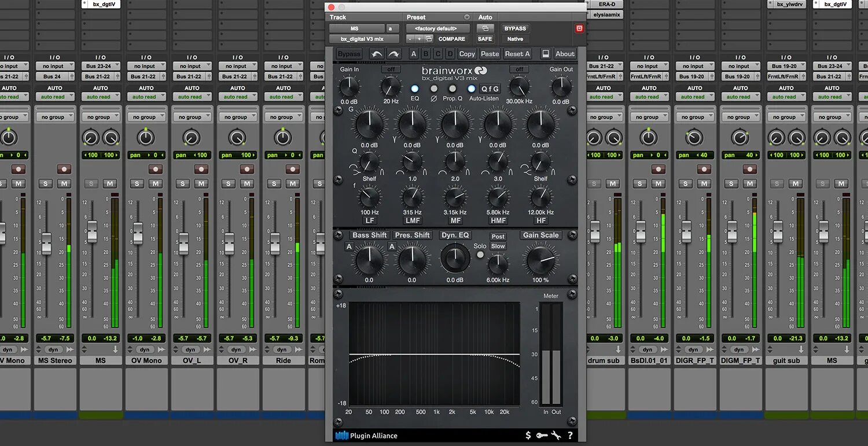Screen dimensions: 868x446
Task: Click the Reset A button
Action: click(517, 53)
